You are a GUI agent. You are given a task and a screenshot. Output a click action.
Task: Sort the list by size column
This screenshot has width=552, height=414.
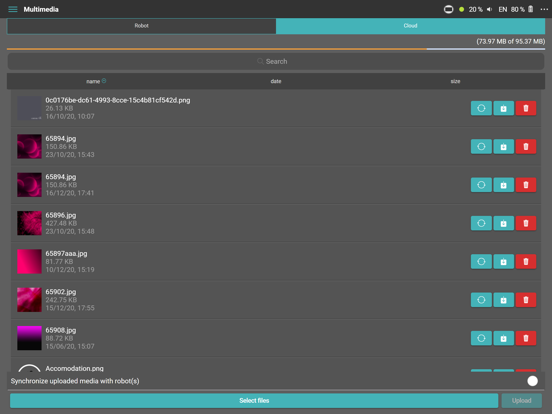point(455,81)
